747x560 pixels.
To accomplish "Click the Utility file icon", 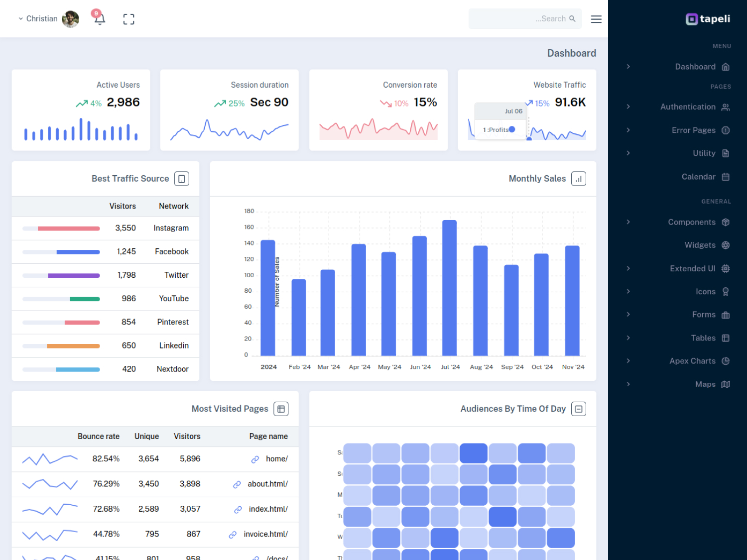I will tap(726, 153).
